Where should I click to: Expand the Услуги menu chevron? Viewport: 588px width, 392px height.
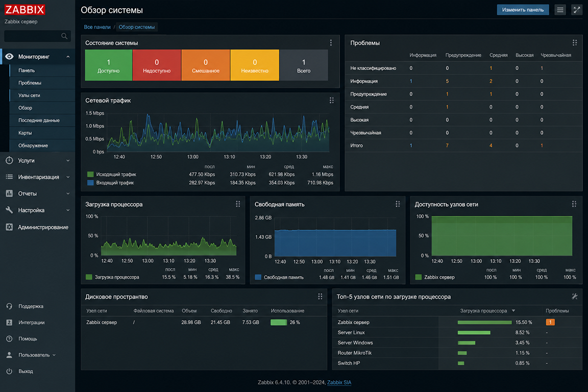pyautogui.click(x=68, y=161)
